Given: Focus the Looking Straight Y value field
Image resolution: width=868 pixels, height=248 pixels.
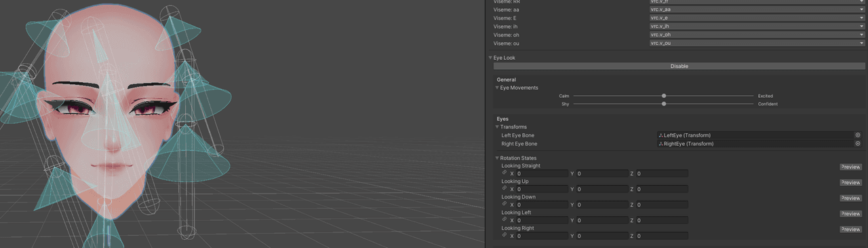Looking at the screenshot, I should tap(602, 173).
